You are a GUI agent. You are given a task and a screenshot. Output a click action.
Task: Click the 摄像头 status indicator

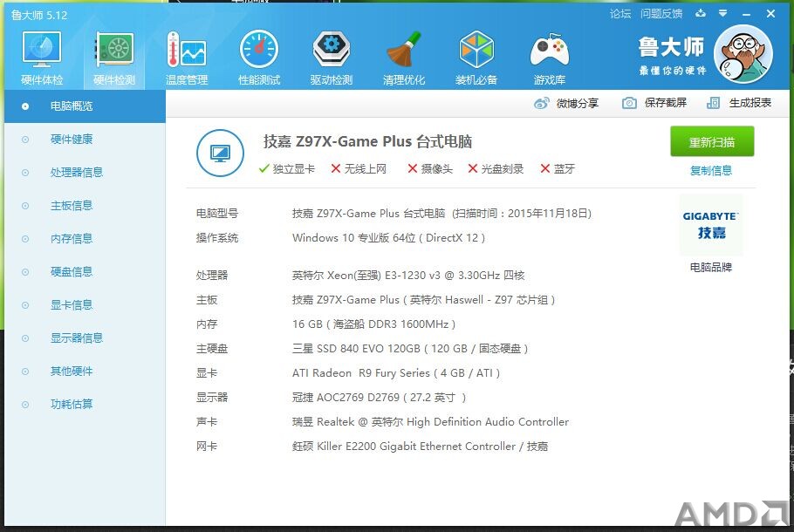pyautogui.click(x=430, y=168)
